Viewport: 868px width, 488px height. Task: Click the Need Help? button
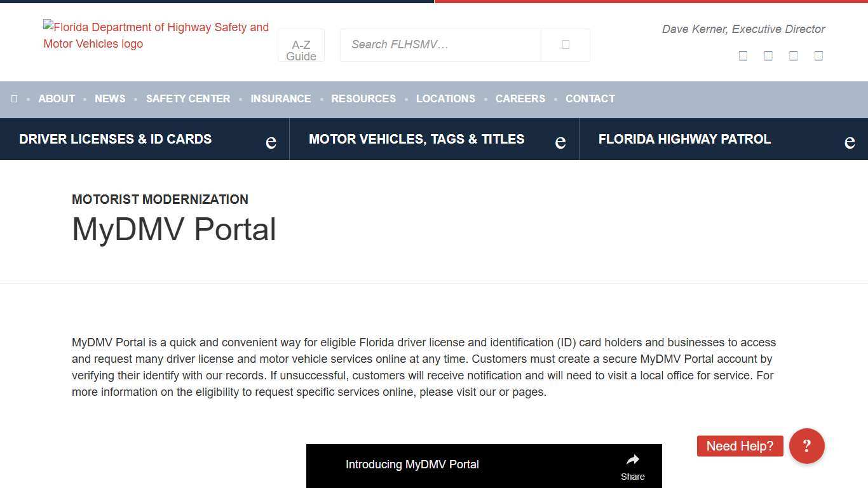(739, 445)
